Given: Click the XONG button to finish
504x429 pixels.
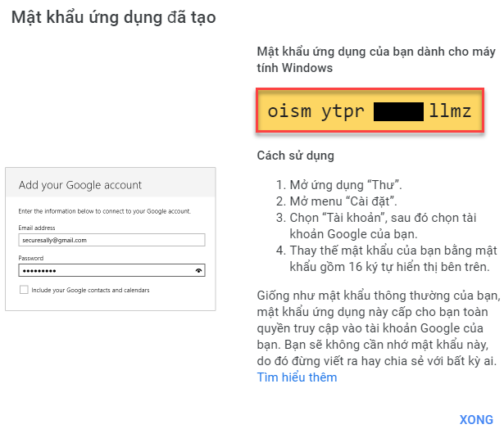Looking at the screenshot, I should coord(475,419).
